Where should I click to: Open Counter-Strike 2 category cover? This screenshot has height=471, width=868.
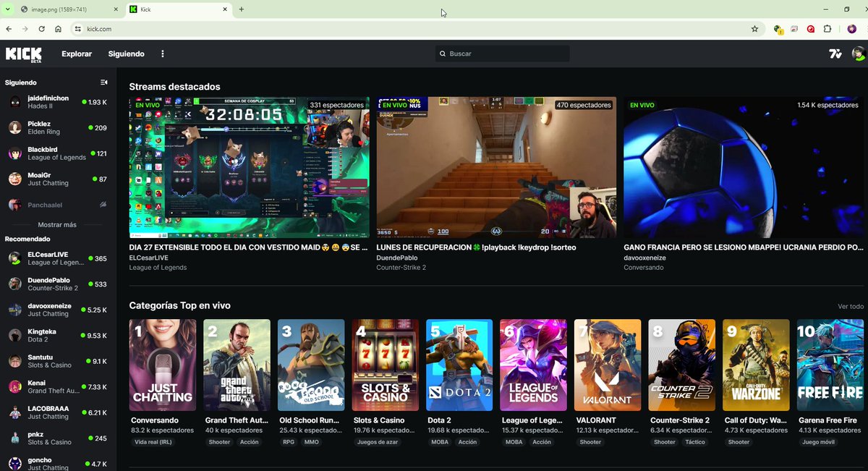click(x=682, y=365)
